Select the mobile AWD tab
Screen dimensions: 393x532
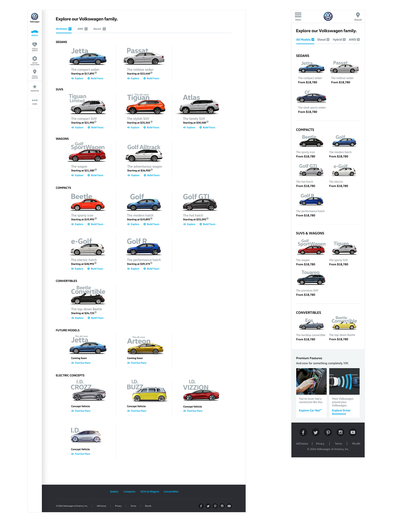(354, 39)
